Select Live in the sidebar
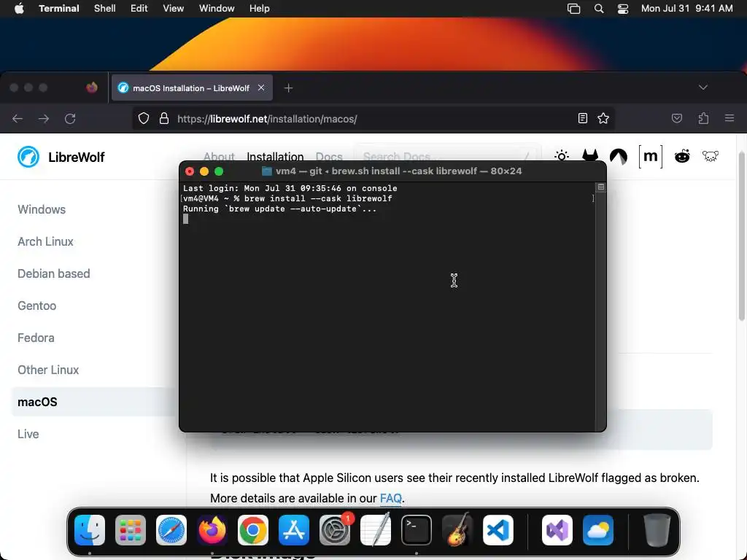This screenshot has height=560, width=747. coord(28,434)
